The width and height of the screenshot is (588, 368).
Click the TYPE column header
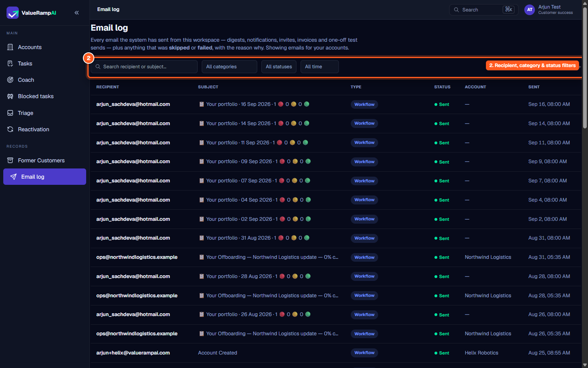tap(356, 87)
